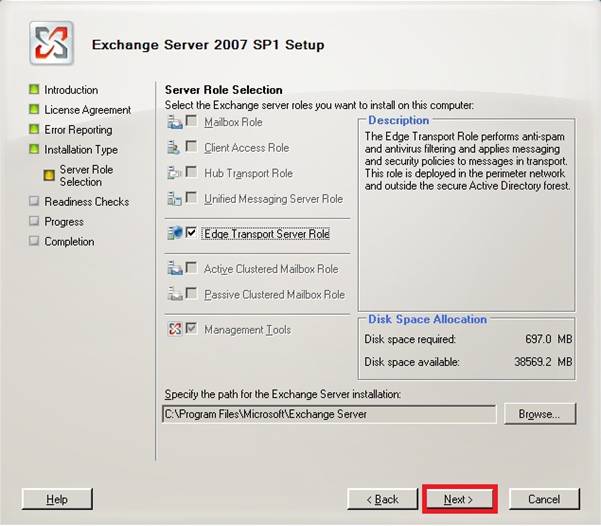Click the Server Role Selection heading
Screen dimensions: 601x526
(223, 90)
